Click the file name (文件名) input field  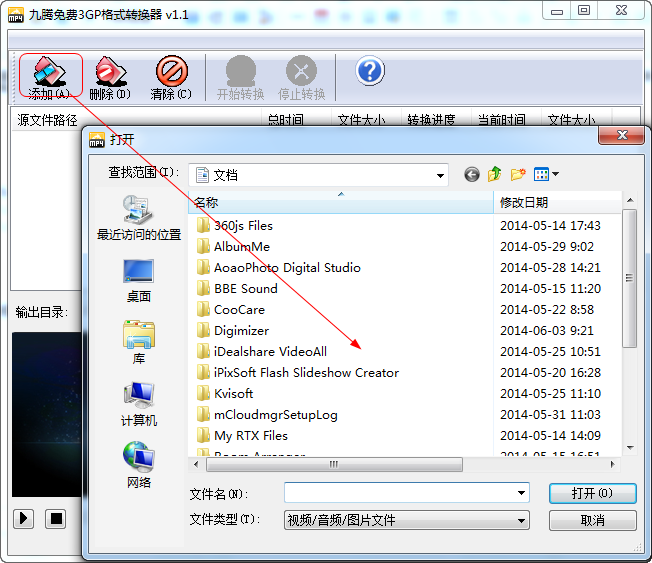pyautogui.click(x=400, y=493)
